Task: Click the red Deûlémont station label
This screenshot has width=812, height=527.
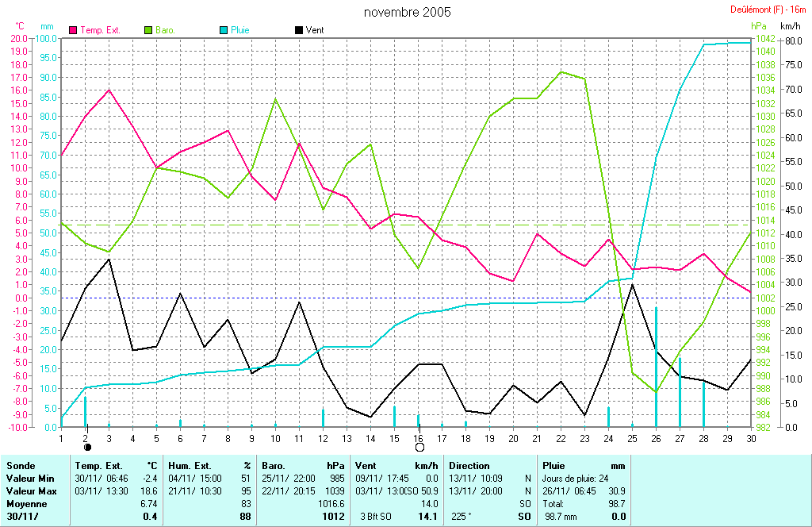Action: 768,10
